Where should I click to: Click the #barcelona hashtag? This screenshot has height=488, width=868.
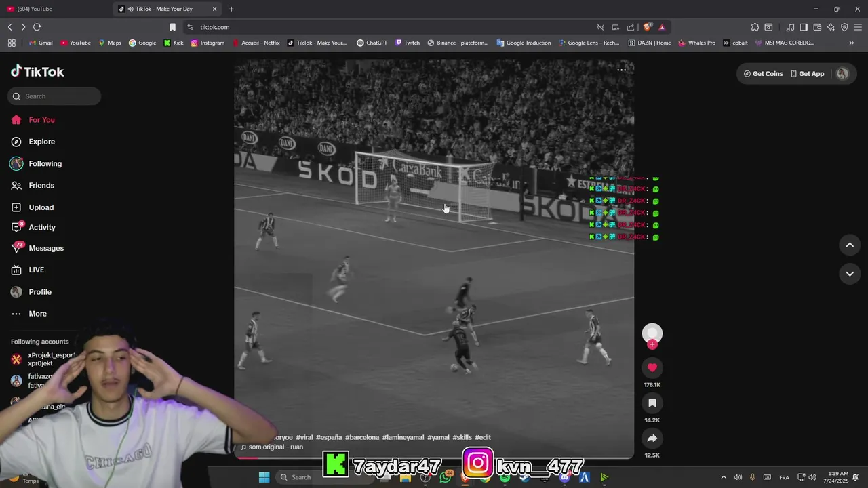click(x=362, y=437)
